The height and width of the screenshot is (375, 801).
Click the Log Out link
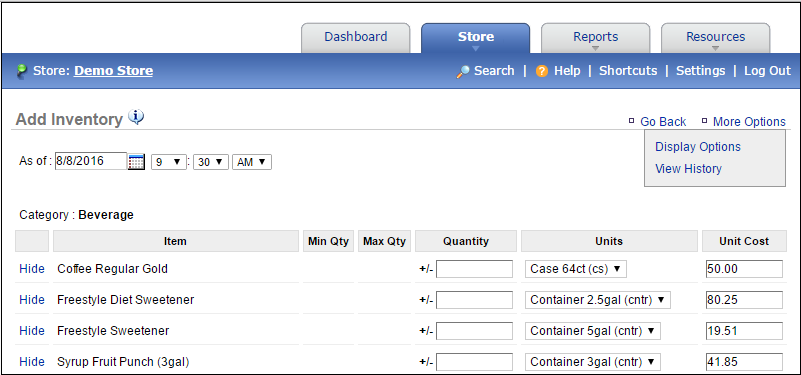point(767,71)
